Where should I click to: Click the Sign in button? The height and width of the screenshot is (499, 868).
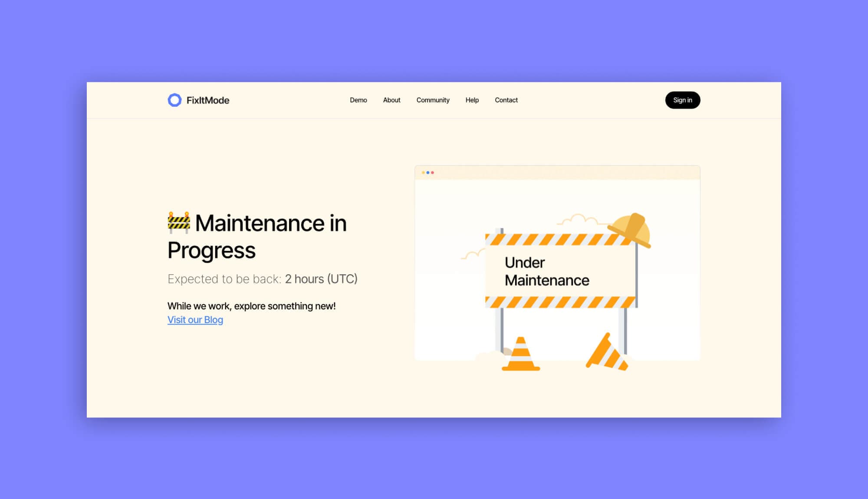(683, 100)
